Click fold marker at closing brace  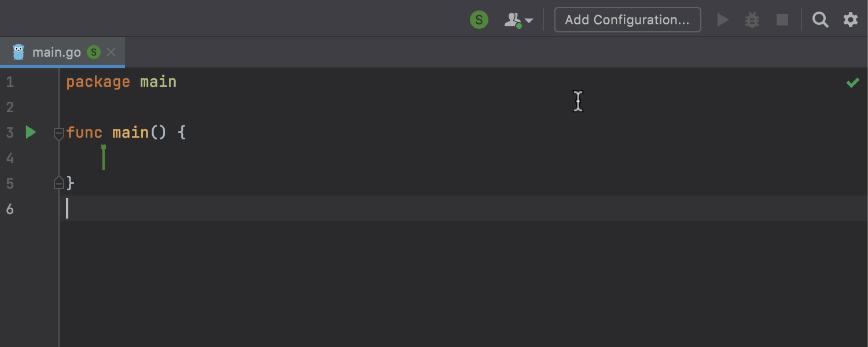[x=58, y=183]
